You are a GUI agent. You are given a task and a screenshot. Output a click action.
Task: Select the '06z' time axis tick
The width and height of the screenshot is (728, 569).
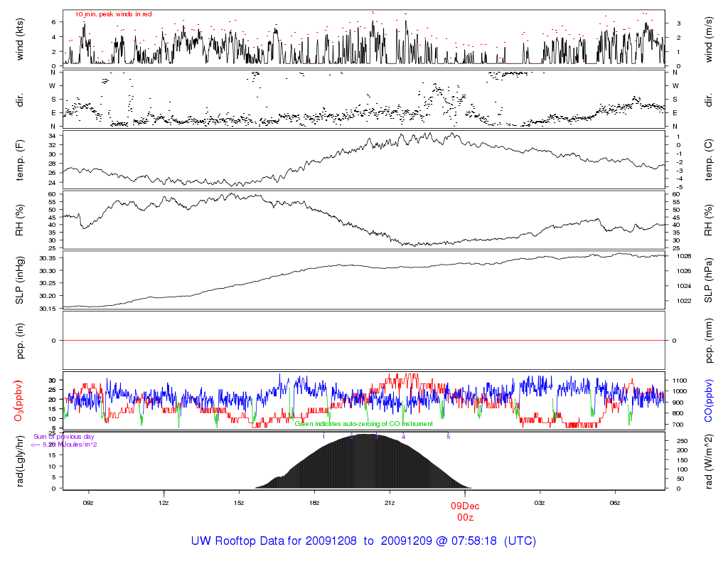pos(615,503)
